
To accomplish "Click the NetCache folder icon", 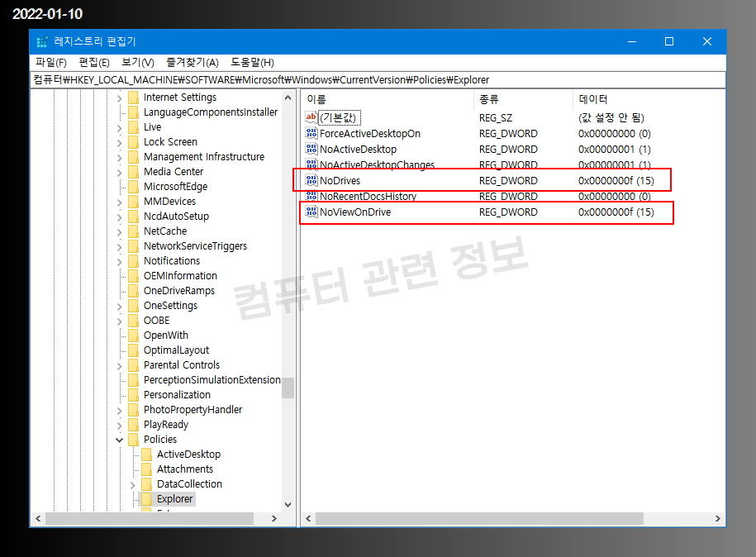I will coord(134,231).
